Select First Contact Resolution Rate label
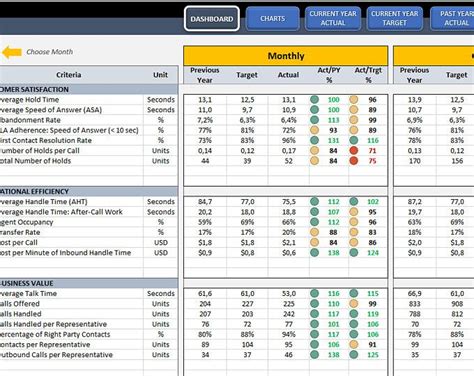The width and height of the screenshot is (474, 376). tap(46, 140)
